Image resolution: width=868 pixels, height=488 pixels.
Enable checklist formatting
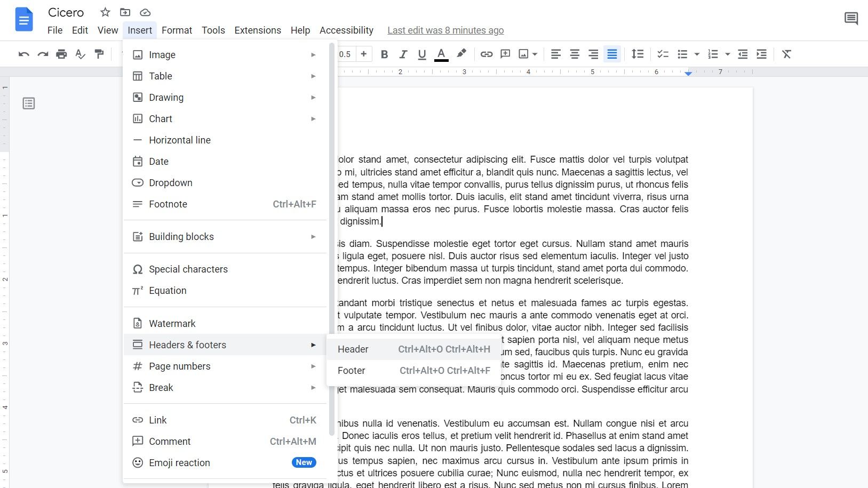(x=663, y=54)
